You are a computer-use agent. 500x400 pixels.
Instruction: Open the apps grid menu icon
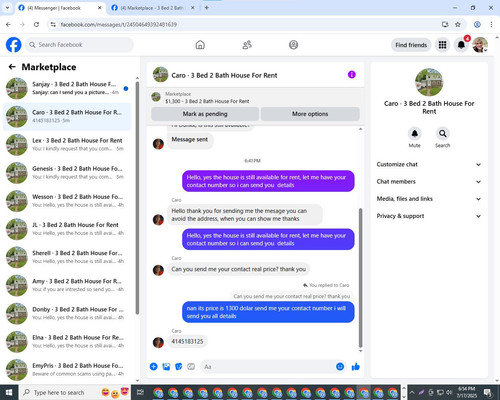(442, 45)
